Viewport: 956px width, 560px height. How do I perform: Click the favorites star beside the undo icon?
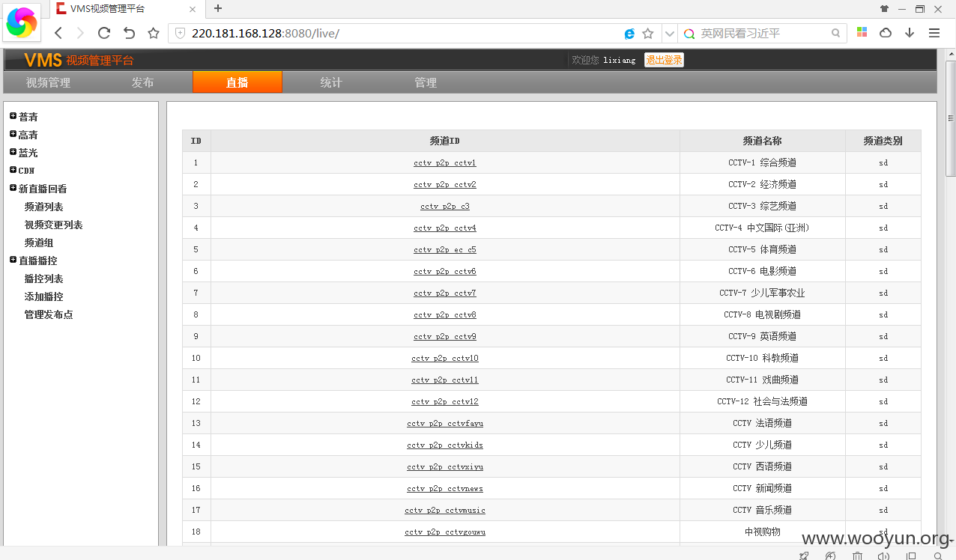(x=154, y=33)
